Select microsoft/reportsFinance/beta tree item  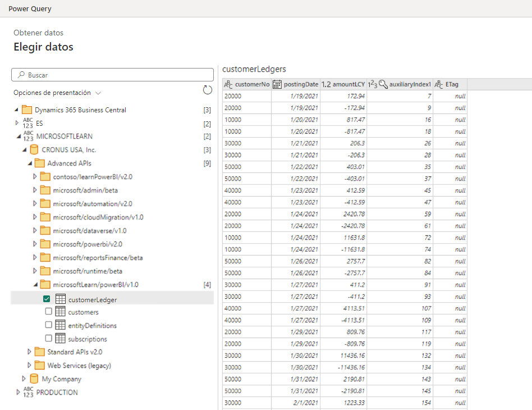coord(98,257)
